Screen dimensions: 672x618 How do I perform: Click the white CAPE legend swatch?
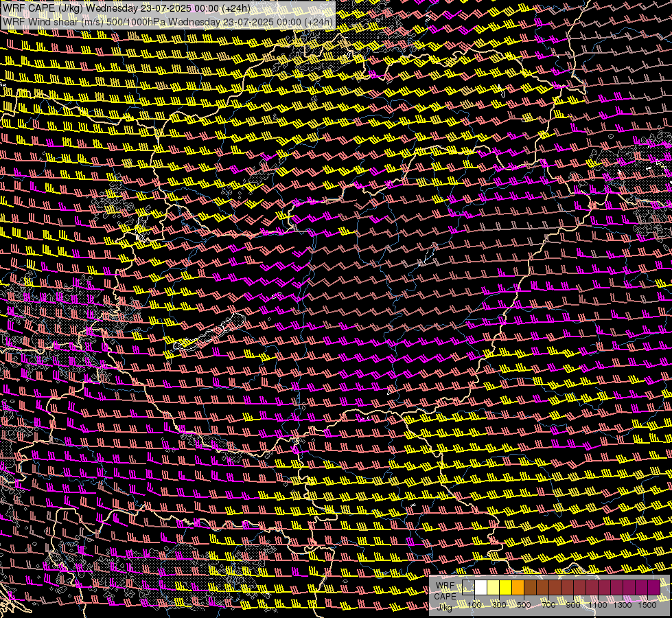click(481, 587)
